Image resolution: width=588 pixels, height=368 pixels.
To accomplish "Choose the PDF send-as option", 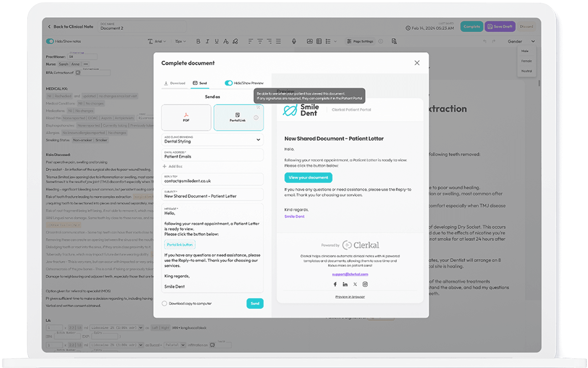I will 186,118.
